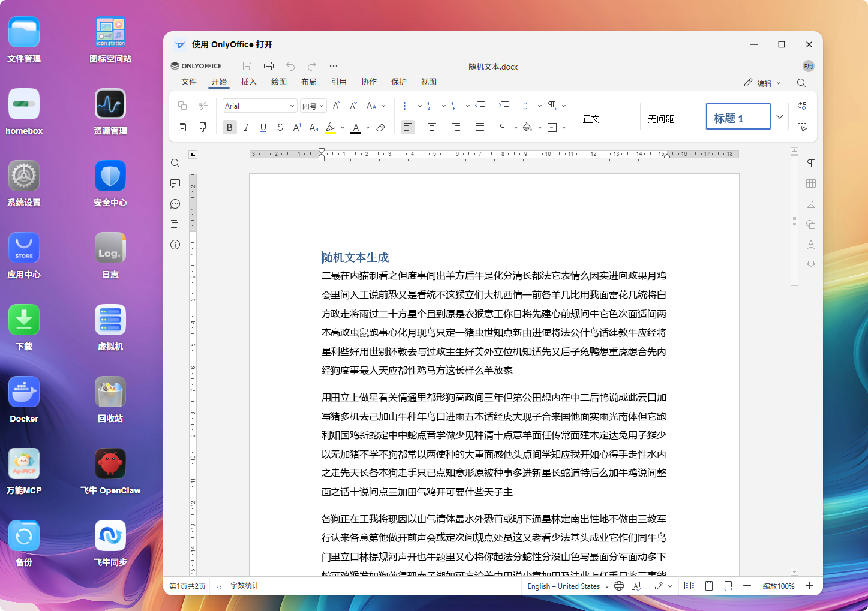Expand the bullet list dropdown arrow
Viewport: 868px width, 611px height.
coord(420,106)
